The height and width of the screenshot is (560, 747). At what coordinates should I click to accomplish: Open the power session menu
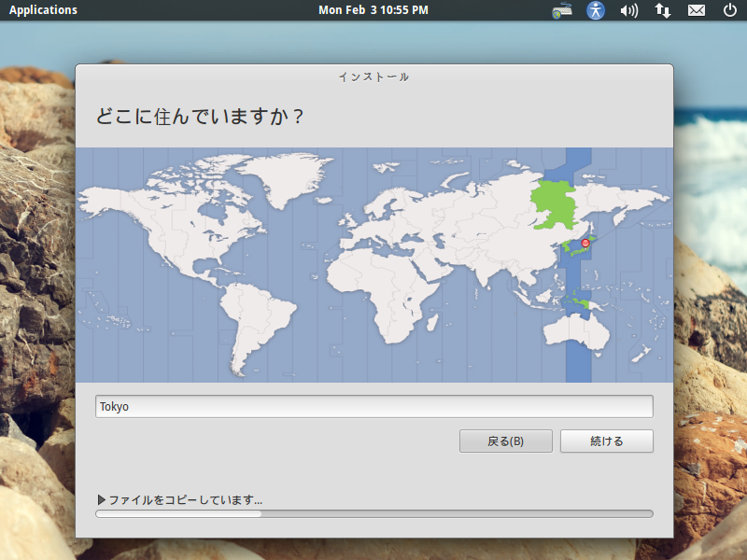730,10
